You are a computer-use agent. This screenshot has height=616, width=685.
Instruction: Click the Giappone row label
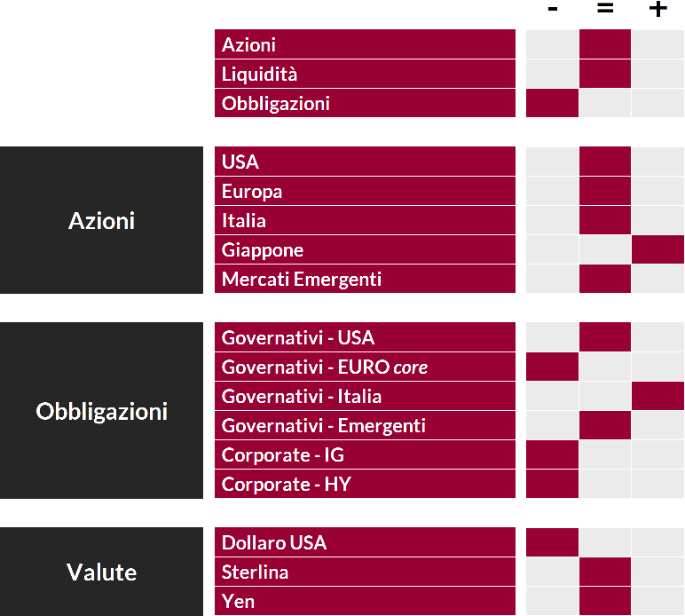(365, 250)
